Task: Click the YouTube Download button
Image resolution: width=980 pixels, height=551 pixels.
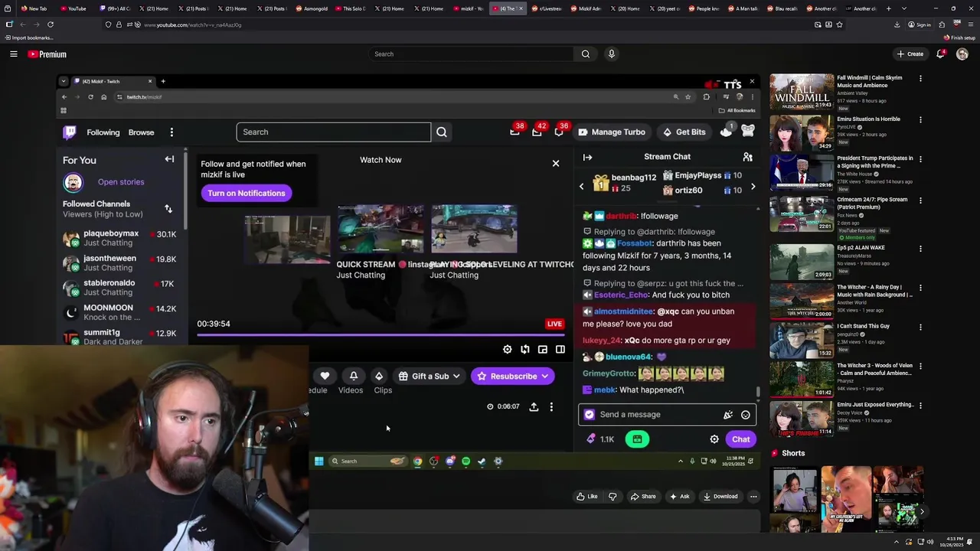Action: (x=720, y=497)
